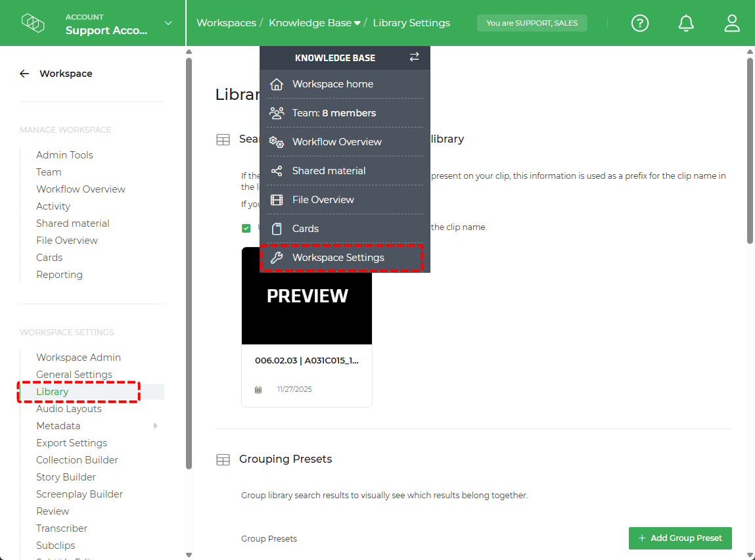The height and width of the screenshot is (560, 755).
Task: Select the Workspace Settings wrench icon
Action: tap(276, 257)
